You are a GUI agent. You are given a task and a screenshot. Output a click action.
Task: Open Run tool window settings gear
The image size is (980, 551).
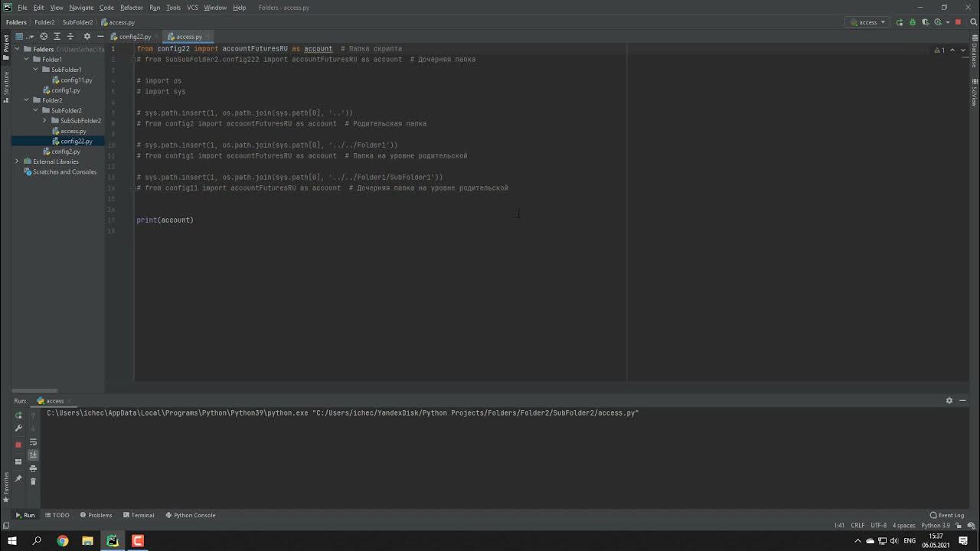tap(949, 400)
